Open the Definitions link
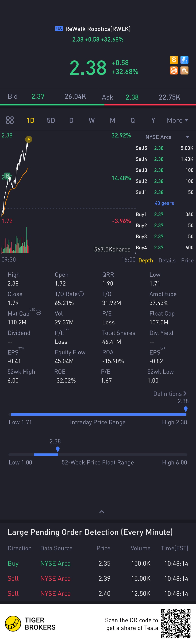 tap(170, 394)
